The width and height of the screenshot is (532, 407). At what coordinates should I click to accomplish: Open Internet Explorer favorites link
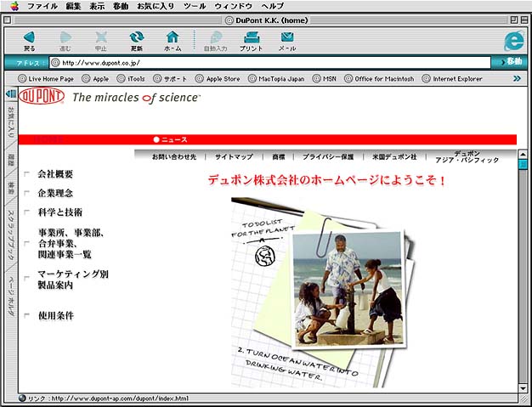(452, 79)
